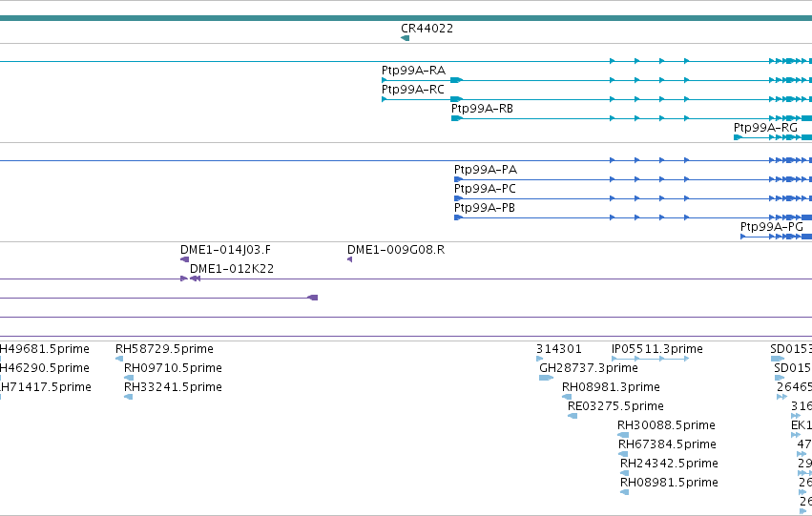Select the Ptp99A-RA transcript label

click(x=413, y=71)
